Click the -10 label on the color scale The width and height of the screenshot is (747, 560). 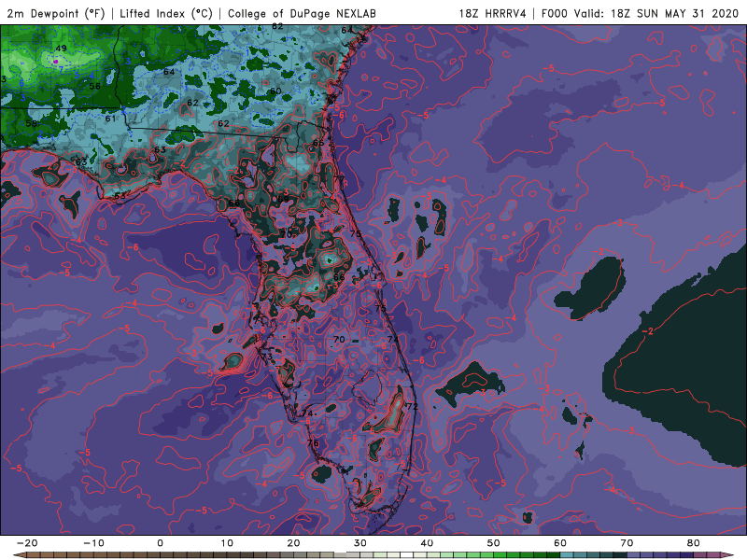(x=93, y=543)
